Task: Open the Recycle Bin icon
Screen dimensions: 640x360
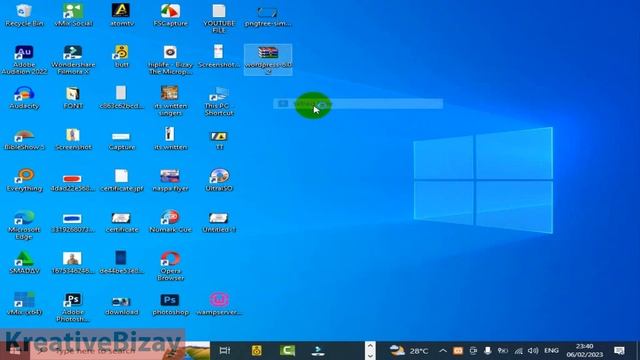Action: (24, 16)
